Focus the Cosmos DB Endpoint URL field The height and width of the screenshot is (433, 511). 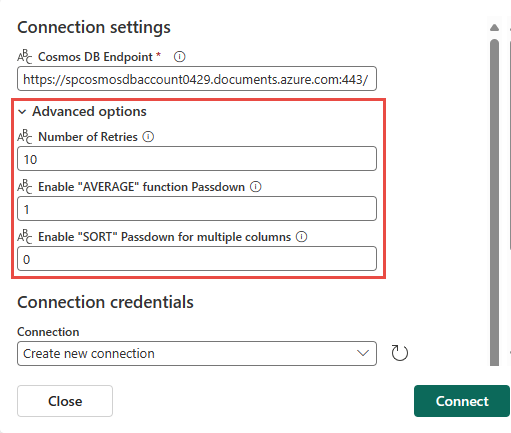(x=197, y=79)
